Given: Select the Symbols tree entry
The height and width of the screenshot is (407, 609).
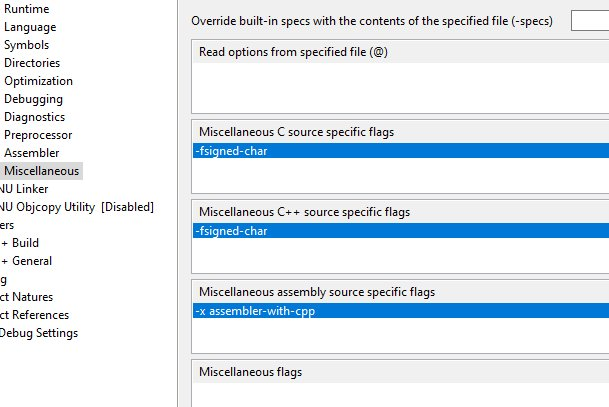Looking at the screenshot, I should tap(27, 45).
